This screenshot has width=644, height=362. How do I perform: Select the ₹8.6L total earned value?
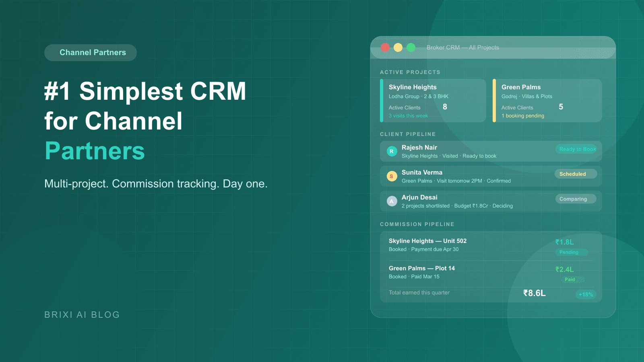535,293
